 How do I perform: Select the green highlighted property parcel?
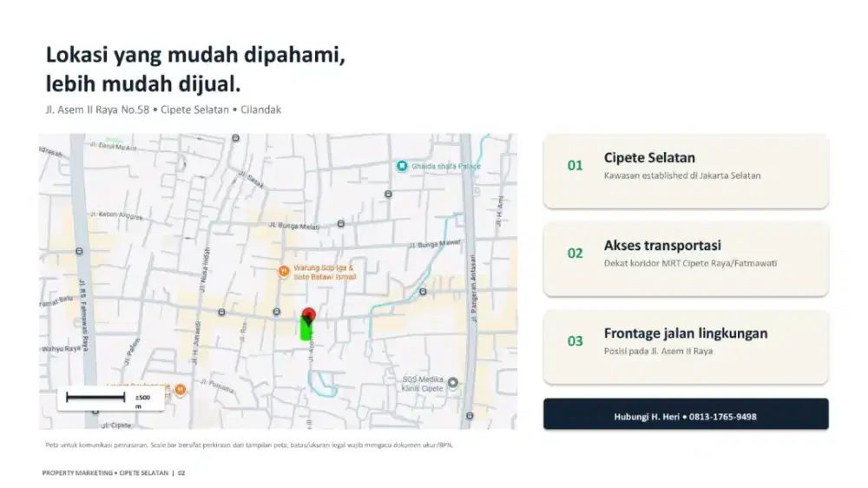click(x=306, y=328)
